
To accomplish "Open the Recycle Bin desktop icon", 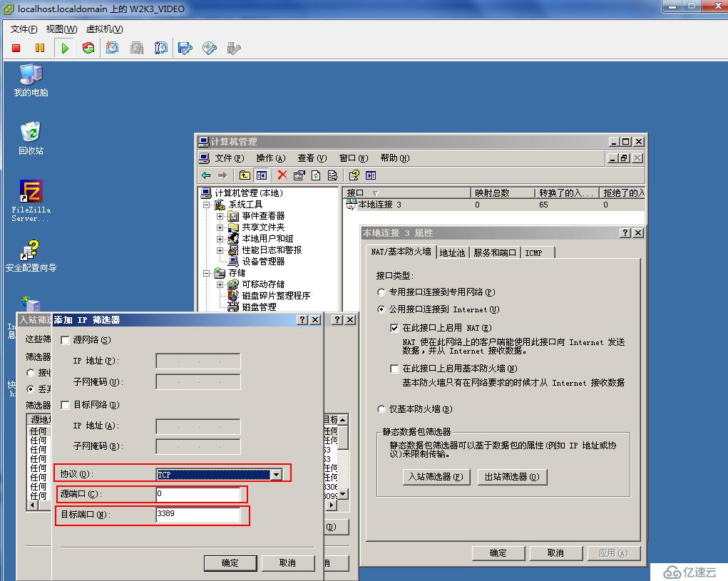I will (x=31, y=138).
